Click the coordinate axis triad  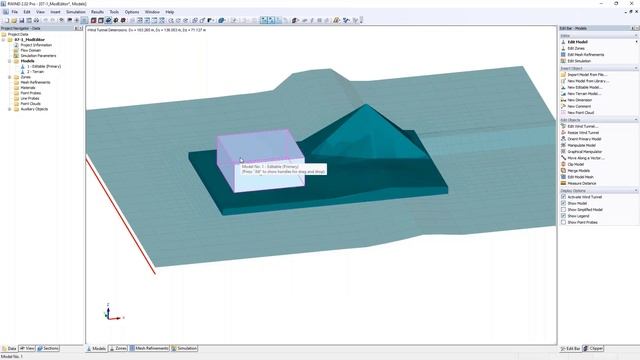click(113, 312)
